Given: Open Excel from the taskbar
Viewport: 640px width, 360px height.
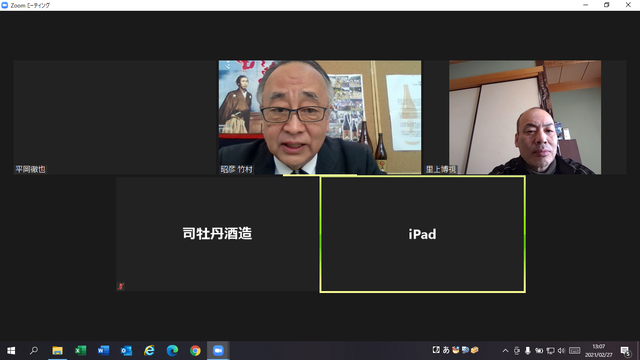Looking at the screenshot, I should coord(80,351).
